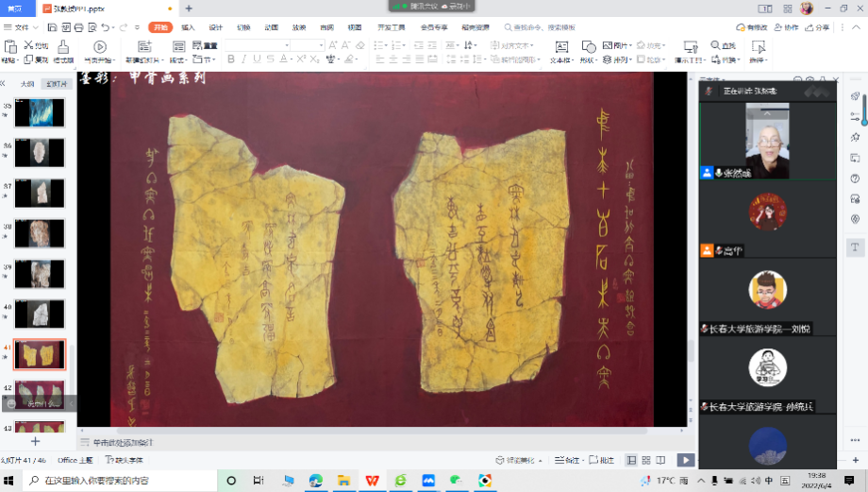Toggle Strikethrough formatting
The image size is (868, 492).
point(270,59)
